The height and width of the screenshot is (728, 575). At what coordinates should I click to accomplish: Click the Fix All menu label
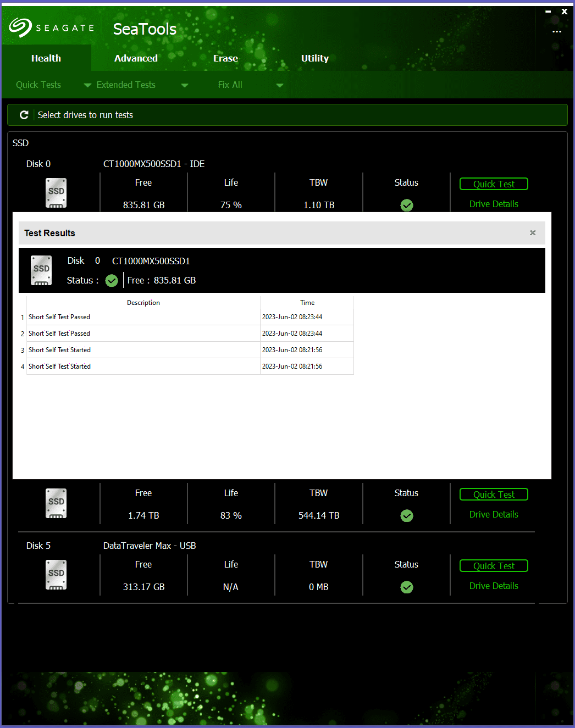230,85
